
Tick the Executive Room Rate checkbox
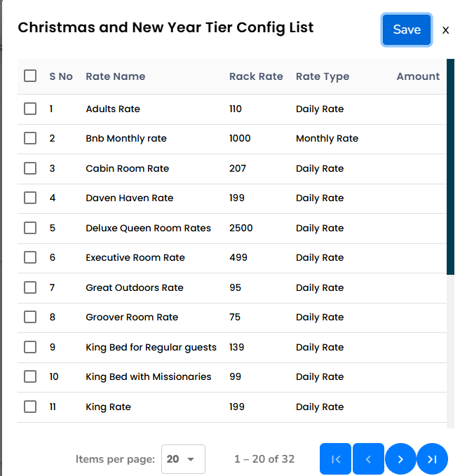(x=30, y=257)
